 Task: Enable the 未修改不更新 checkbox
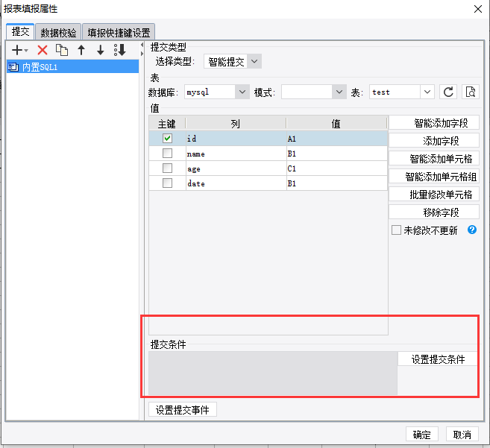396,230
